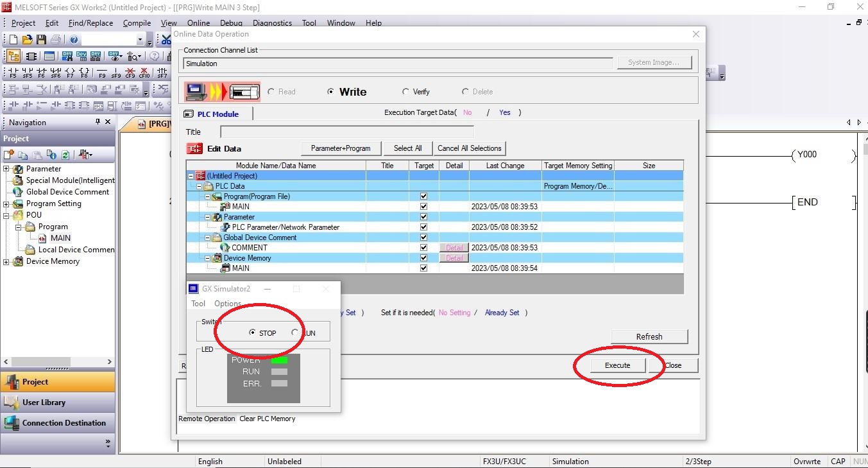Viewport: 868px width, 468px height.
Task: Open a project using the folder icon
Action: click(x=27, y=40)
